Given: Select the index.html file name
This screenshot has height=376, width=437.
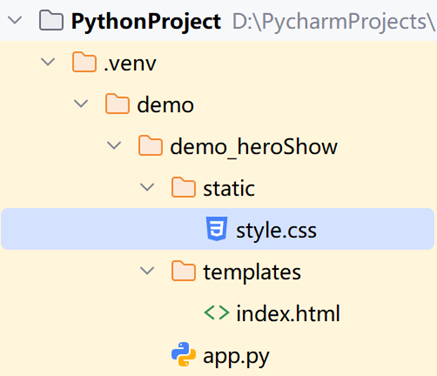Looking at the screenshot, I should (x=288, y=313).
